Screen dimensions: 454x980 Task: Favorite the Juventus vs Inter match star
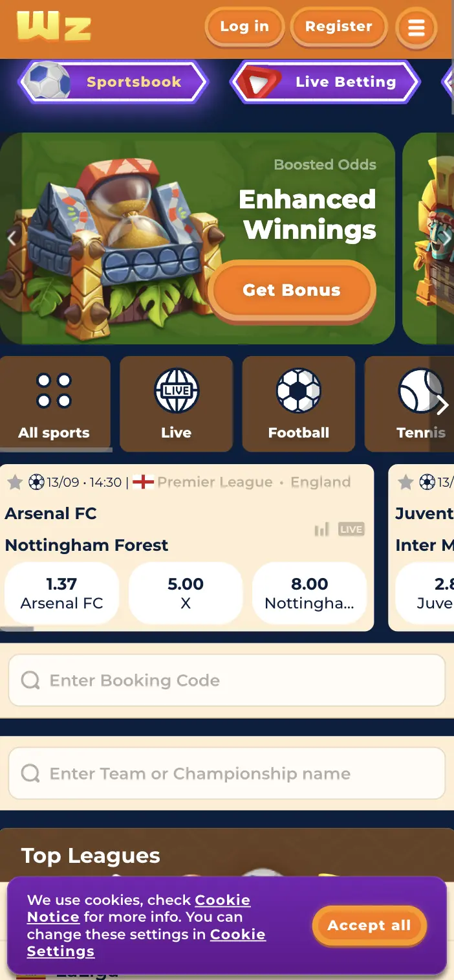405,482
